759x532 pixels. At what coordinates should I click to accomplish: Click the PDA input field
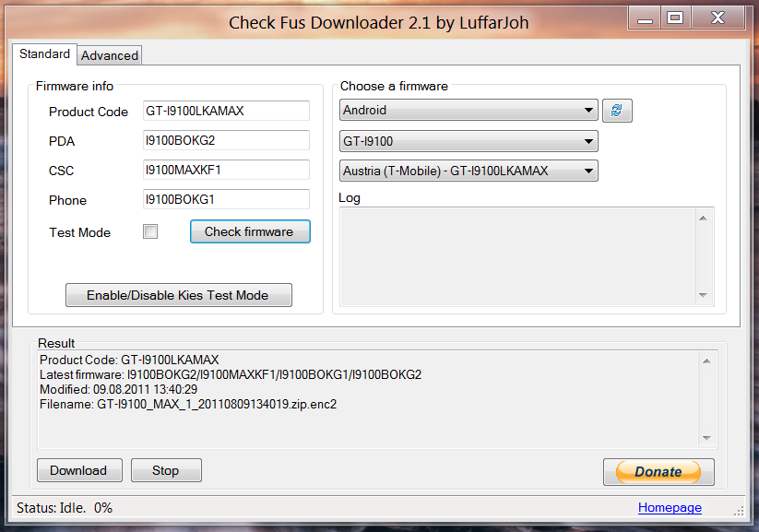point(226,140)
